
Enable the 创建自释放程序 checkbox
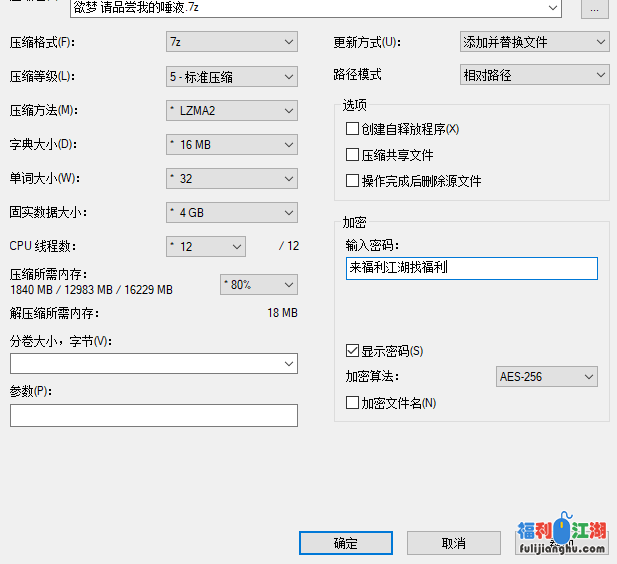tap(352, 129)
